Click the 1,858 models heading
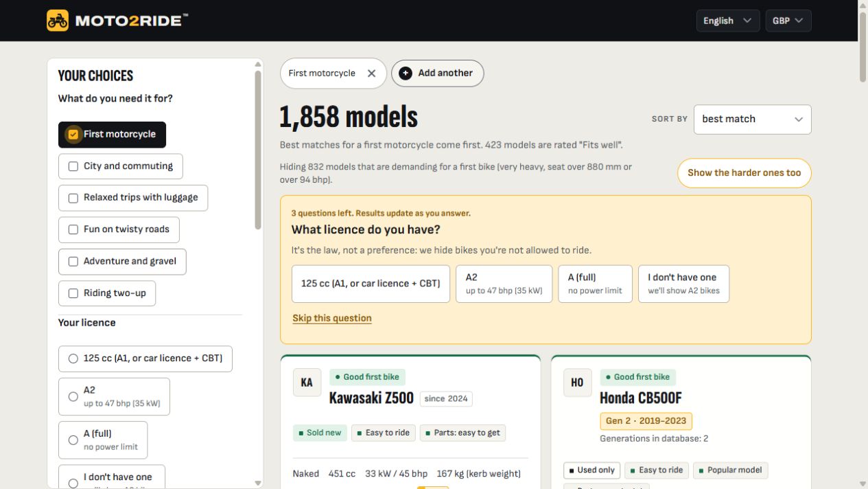Viewport: 868px width, 489px height. click(349, 117)
